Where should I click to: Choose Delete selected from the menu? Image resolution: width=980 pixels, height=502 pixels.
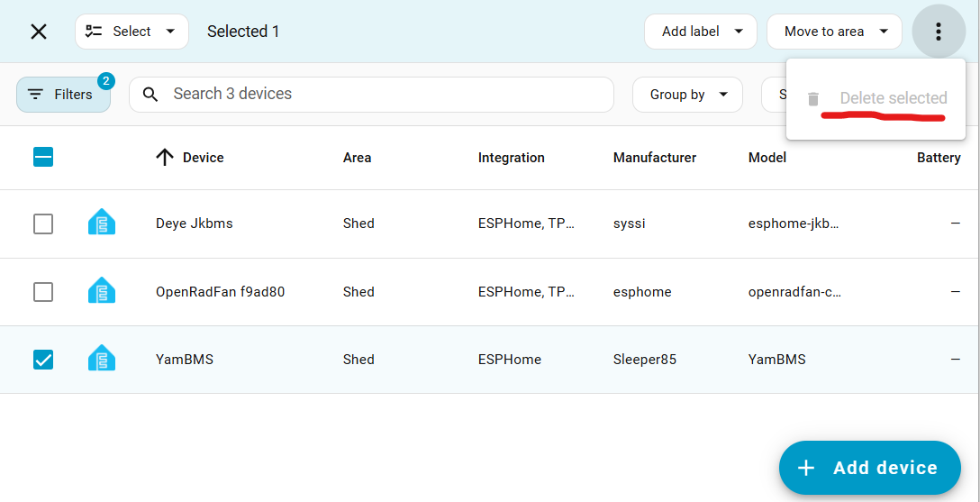coord(893,98)
